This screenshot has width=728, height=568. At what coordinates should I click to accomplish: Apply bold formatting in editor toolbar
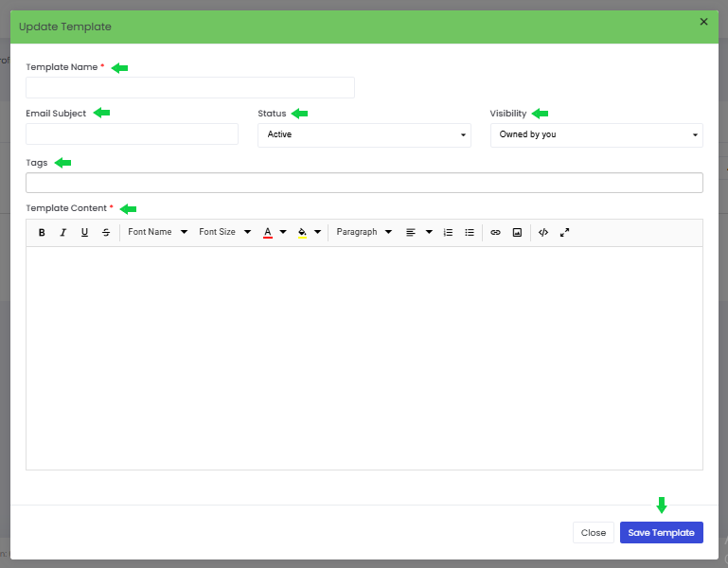(42, 232)
